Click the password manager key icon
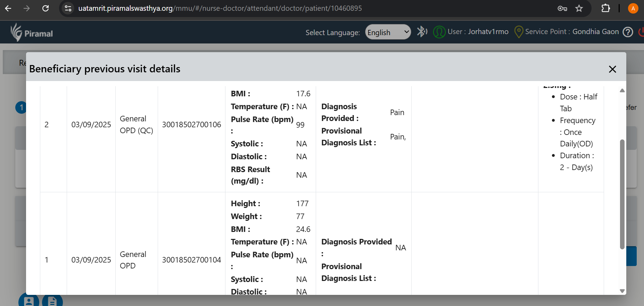The height and width of the screenshot is (306, 644). 562,8
